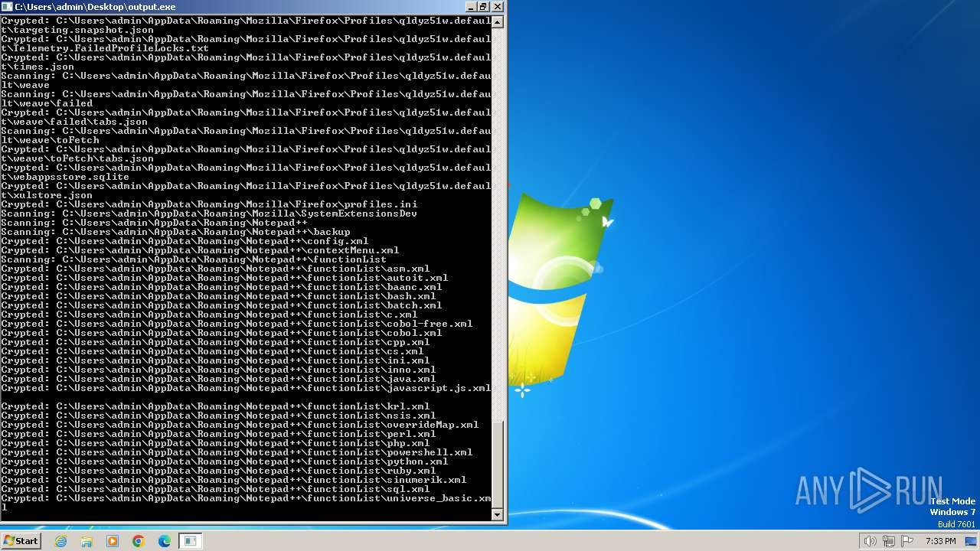The width and height of the screenshot is (980, 551).
Task: Open Windows Explorer folder icon in taskbar
Action: [87, 541]
